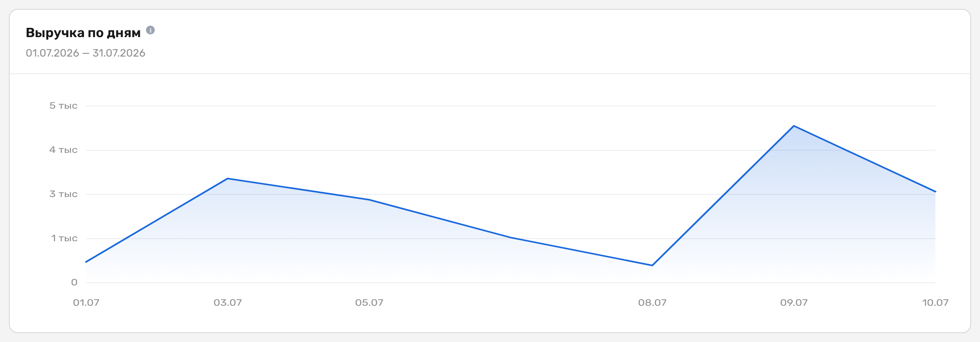The image size is (980, 342).
Task: Click the 1 тыс y-axis label
Action: pos(64,238)
